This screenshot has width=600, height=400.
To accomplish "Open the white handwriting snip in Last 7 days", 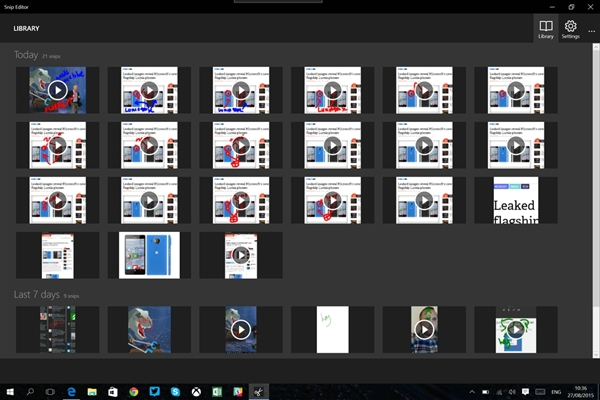I will pyautogui.click(x=332, y=329).
